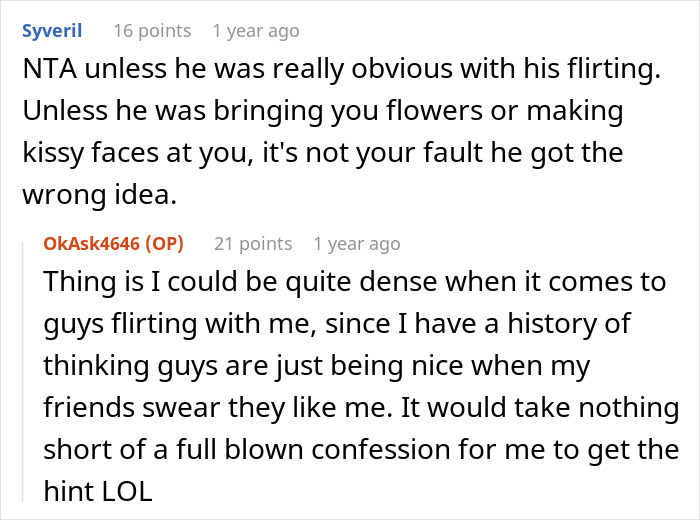
Task: Click the word NTA in comment
Action: point(50,69)
